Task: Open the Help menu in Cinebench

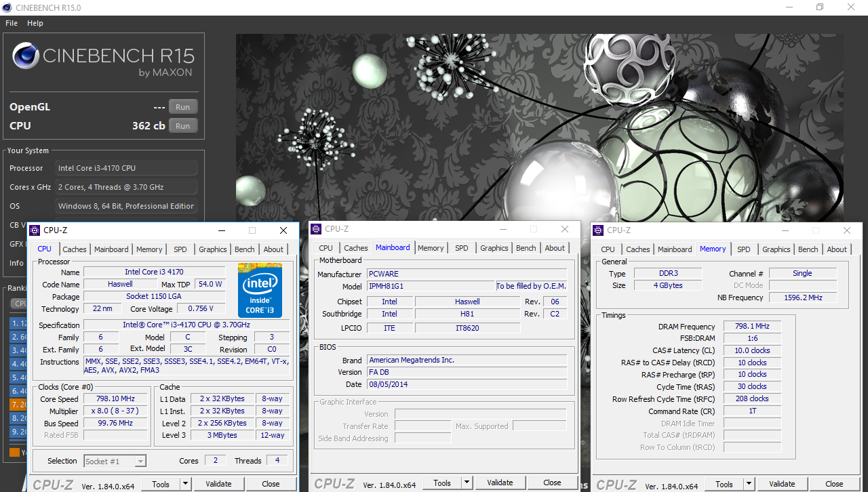Action: pos(35,23)
